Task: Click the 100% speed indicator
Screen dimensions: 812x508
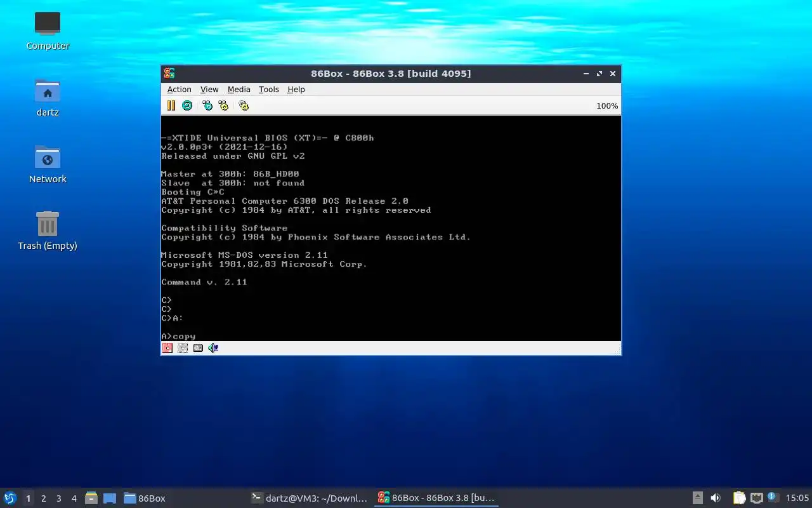Action: [x=607, y=106]
